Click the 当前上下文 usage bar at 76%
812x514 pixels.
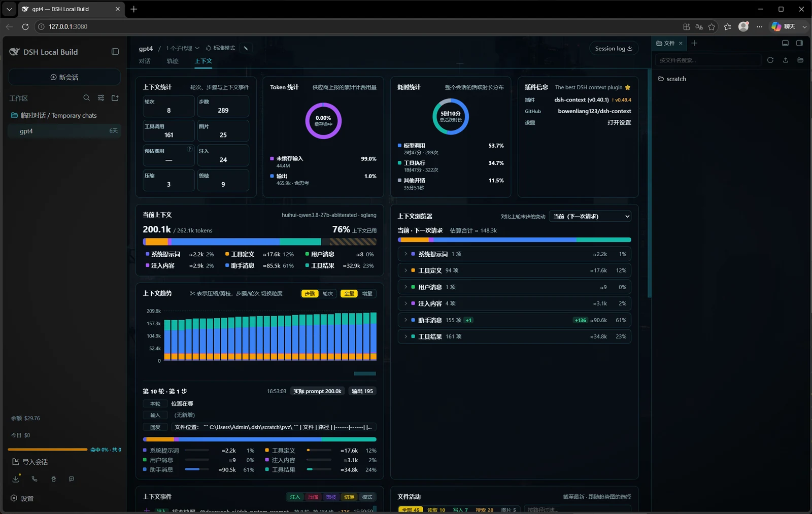[x=259, y=242]
